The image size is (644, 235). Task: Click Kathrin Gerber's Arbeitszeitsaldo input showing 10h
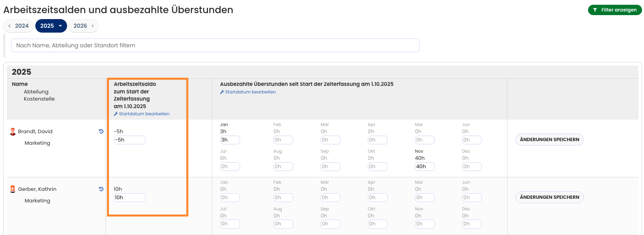pyautogui.click(x=129, y=198)
